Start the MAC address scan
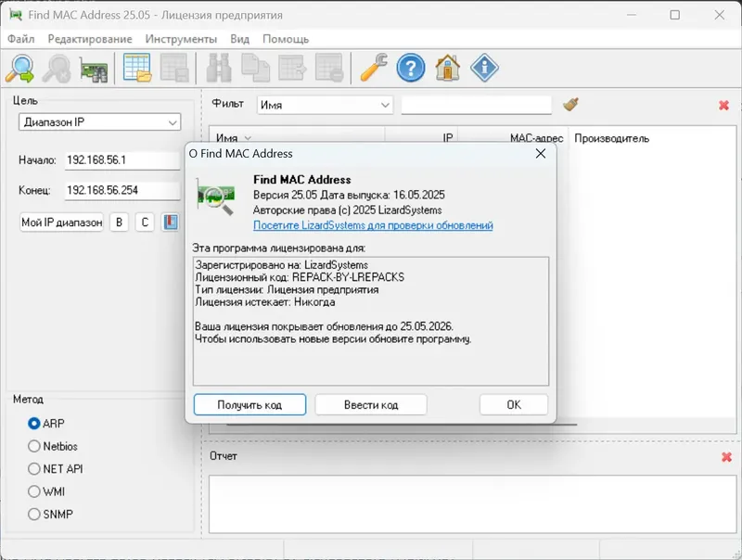 (x=19, y=69)
